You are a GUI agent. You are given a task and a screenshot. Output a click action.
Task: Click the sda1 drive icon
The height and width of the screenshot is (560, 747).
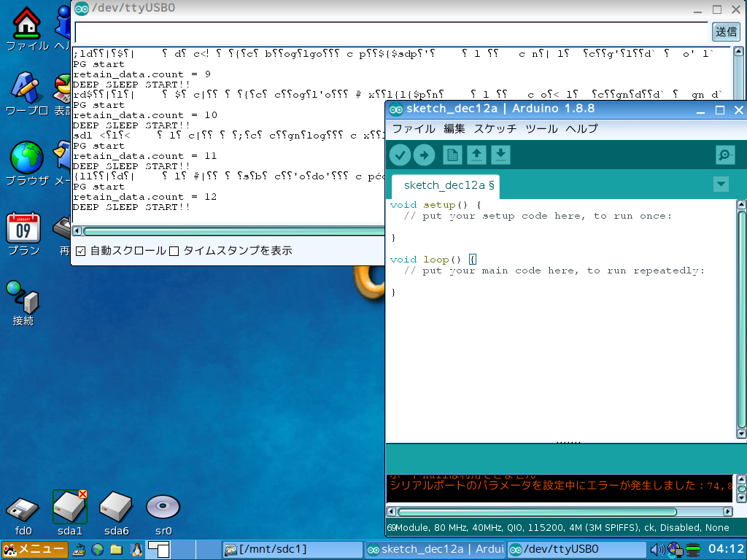[x=70, y=513]
